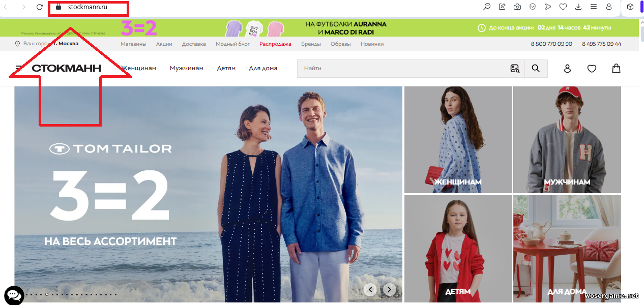The width and height of the screenshot is (644, 305).
Task: Open browser downloads icon
Action: click(x=578, y=7)
